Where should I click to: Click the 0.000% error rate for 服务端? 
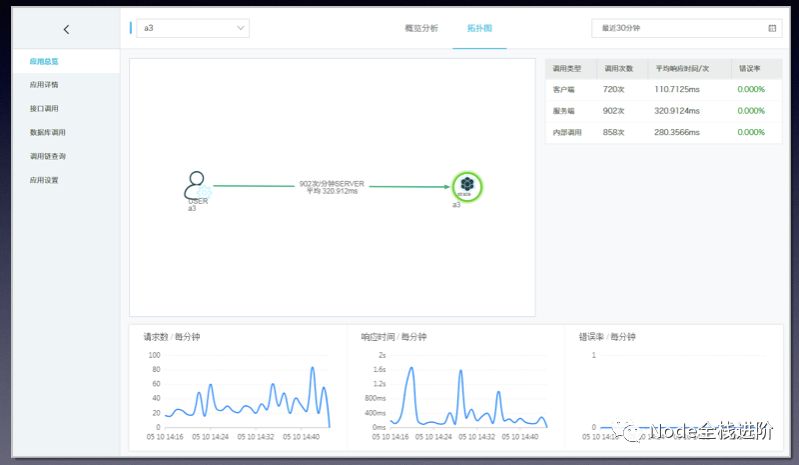[x=751, y=111]
